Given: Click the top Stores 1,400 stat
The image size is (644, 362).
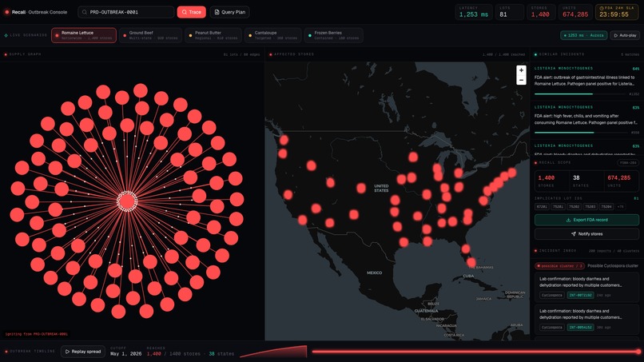Looking at the screenshot, I should 541,12.
